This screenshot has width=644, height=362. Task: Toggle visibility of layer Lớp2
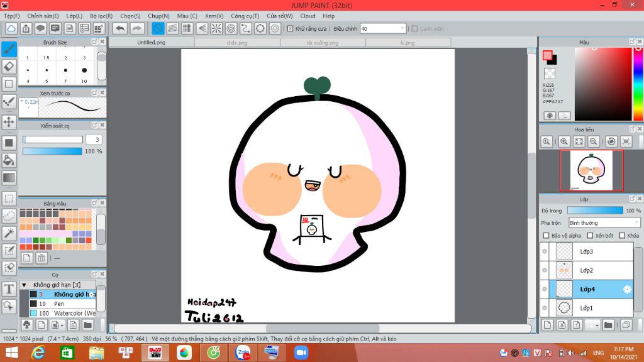point(545,270)
